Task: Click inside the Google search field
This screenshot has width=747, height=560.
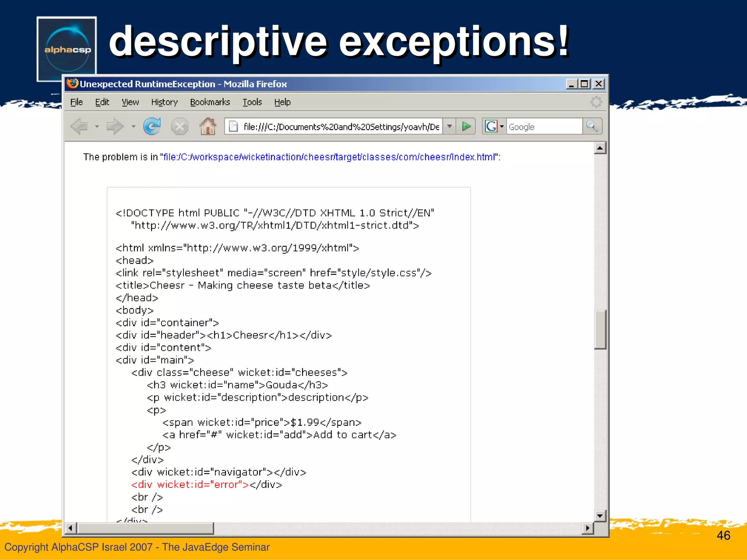Action: [543, 127]
